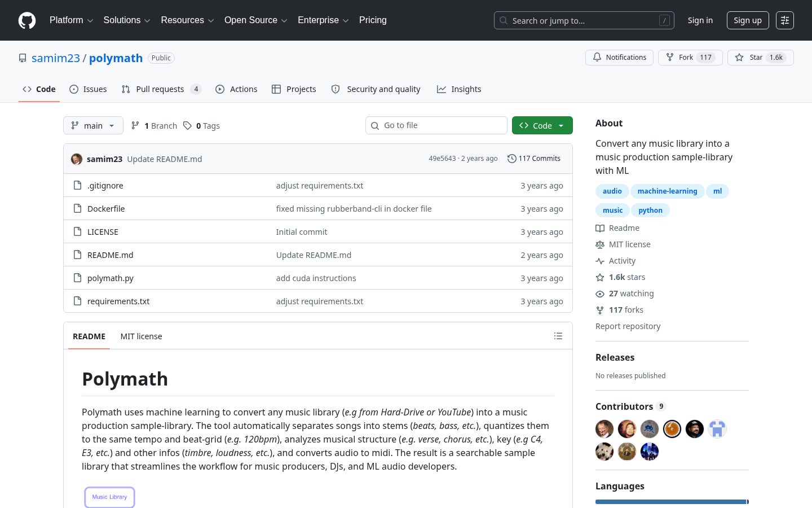This screenshot has height=508, width=812.
Task: Open 'add cuda instructions' commit message
Action: [316, 278]
